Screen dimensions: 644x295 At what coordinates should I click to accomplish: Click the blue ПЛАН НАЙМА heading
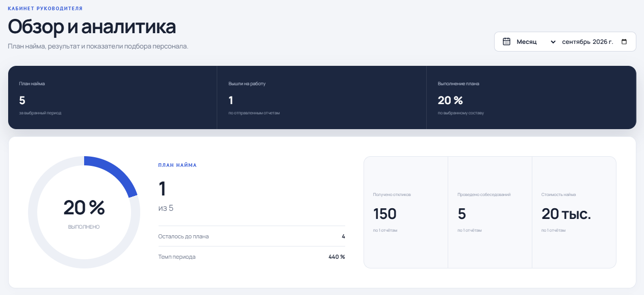177,165
